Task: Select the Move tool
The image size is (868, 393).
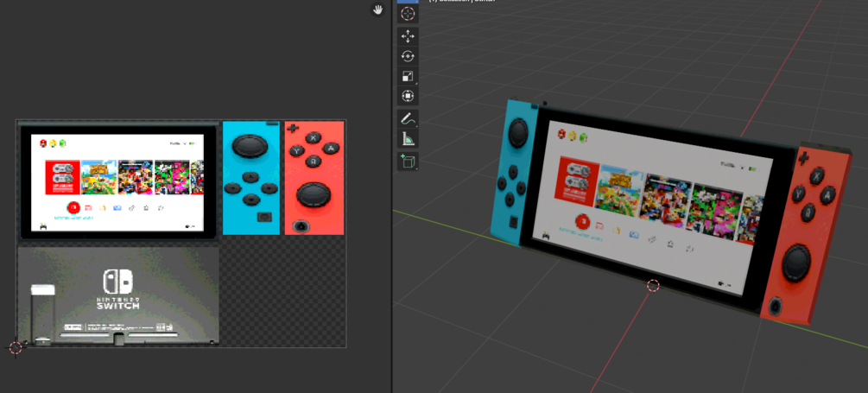Action: click(408, 36)
